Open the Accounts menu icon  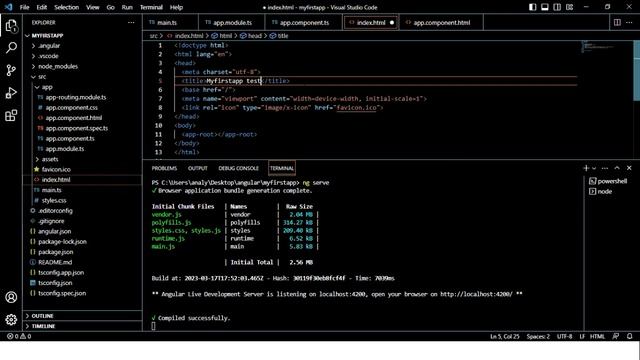coord(11,297)
